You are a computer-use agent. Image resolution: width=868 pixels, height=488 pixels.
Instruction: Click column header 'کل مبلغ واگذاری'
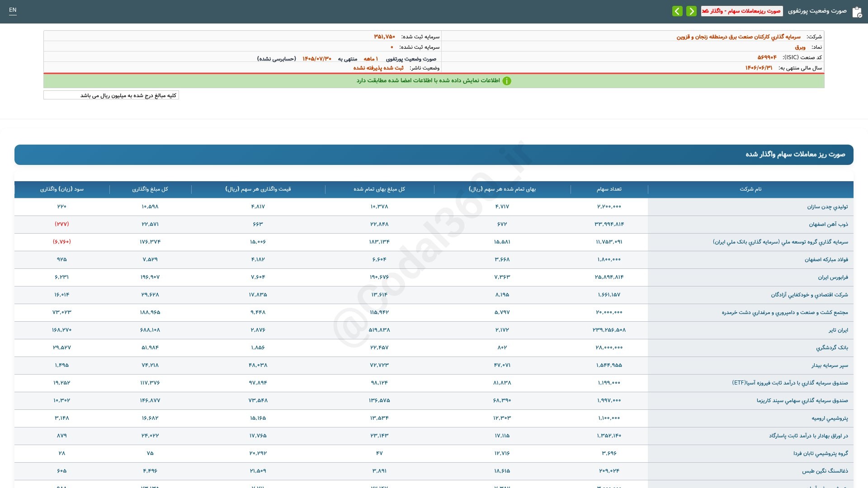[x=150, y=189]
